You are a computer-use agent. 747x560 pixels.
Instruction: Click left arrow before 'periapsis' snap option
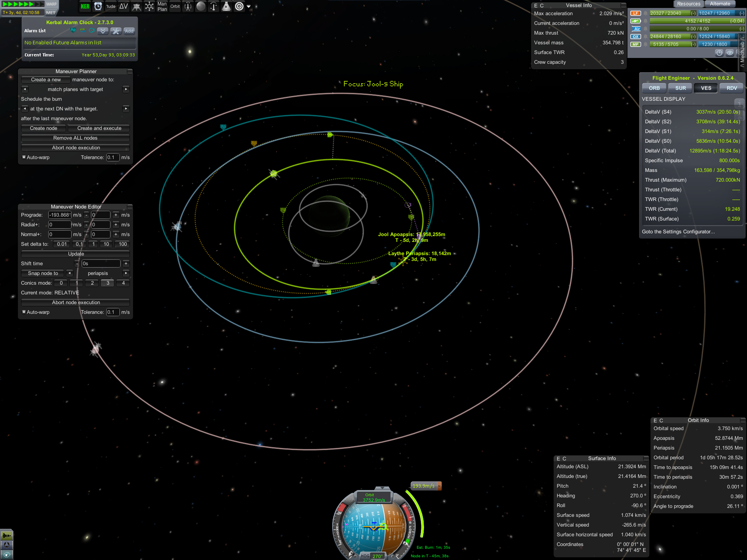(x=70, y=273)
